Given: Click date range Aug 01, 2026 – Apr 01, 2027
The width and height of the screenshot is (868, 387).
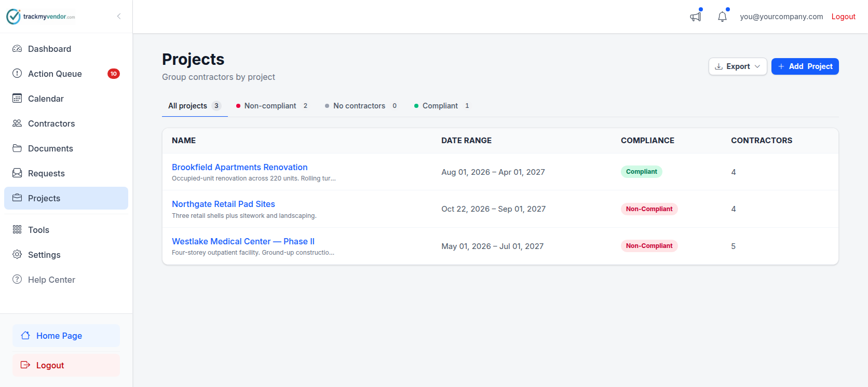Looking at the screenshot, I should (x=493, y=172).
